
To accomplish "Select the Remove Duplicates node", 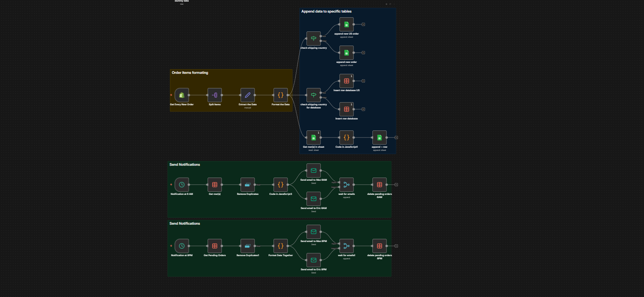I will coord(248,185).
